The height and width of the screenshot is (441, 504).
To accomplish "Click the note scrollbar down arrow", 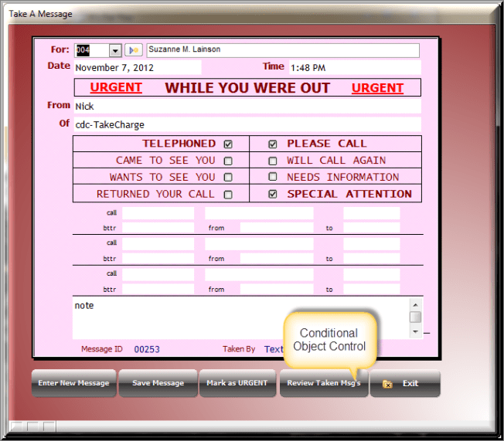I will coord(416,331).
